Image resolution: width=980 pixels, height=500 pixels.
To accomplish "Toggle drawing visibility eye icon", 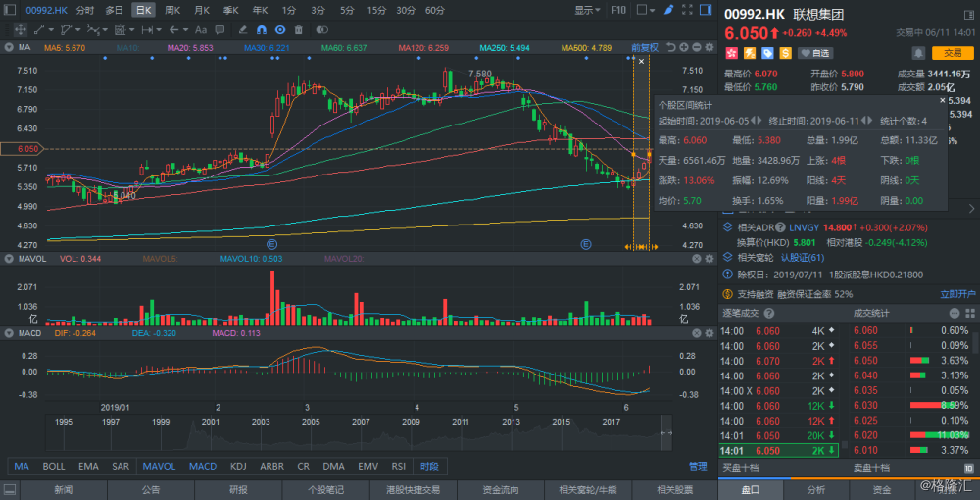I will (280, 29).
